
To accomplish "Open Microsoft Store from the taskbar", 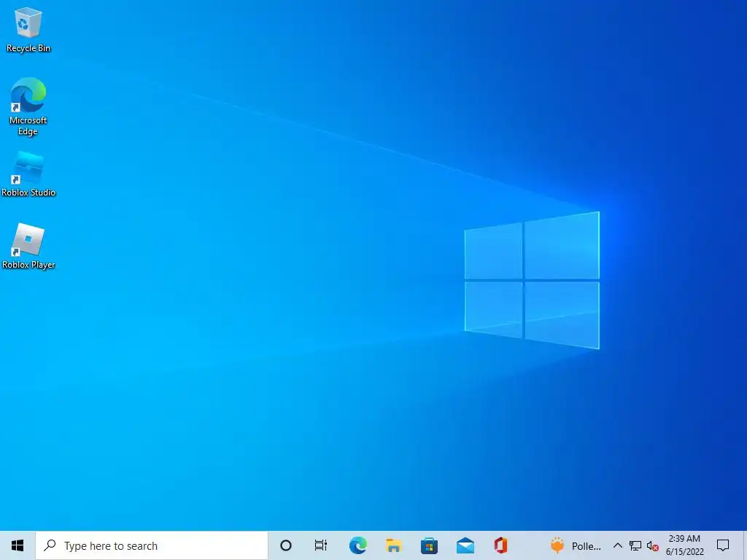I will point(429,545).
